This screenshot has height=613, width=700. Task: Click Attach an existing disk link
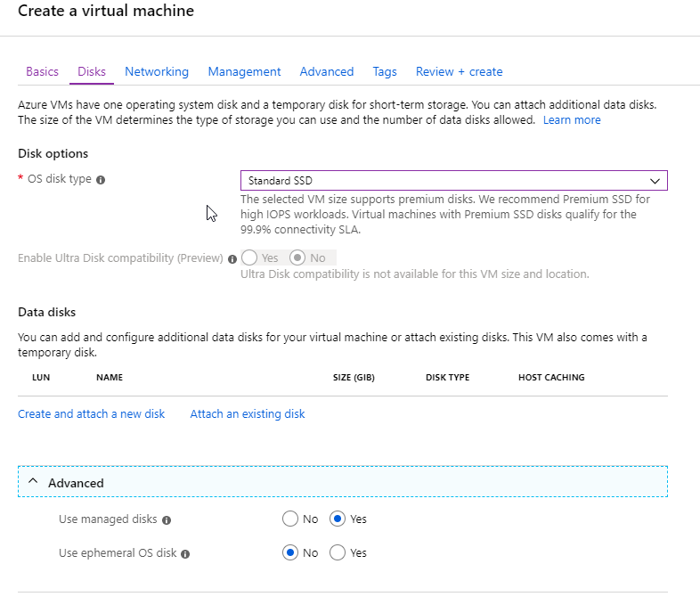click(x=248, y=414)
